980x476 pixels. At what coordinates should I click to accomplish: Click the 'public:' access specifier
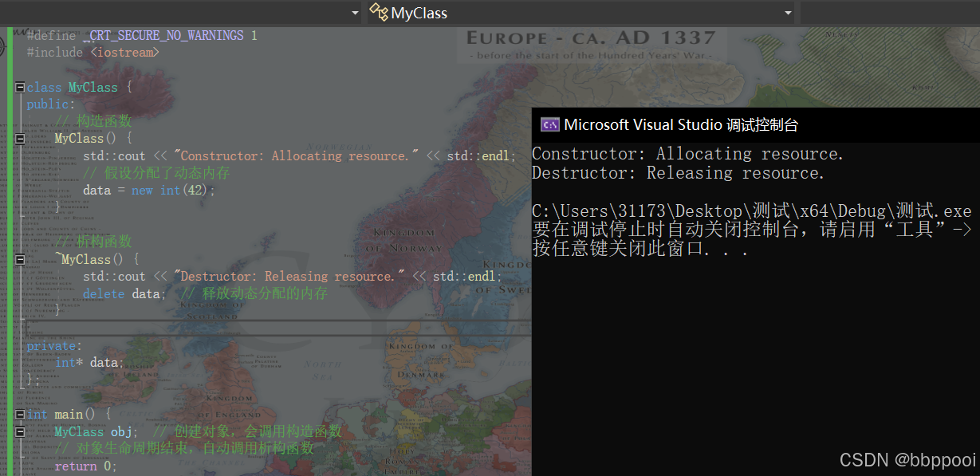(50, 104)
